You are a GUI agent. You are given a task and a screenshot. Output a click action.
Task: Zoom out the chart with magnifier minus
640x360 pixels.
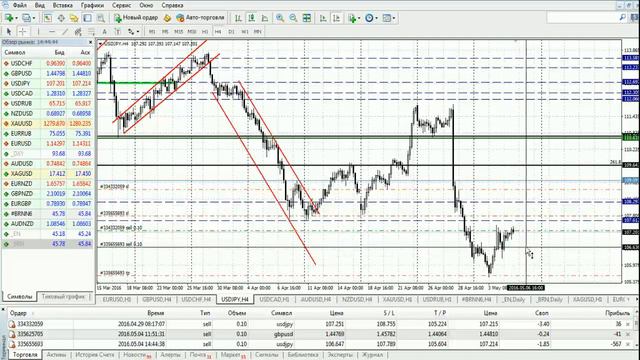pos(293,18)
